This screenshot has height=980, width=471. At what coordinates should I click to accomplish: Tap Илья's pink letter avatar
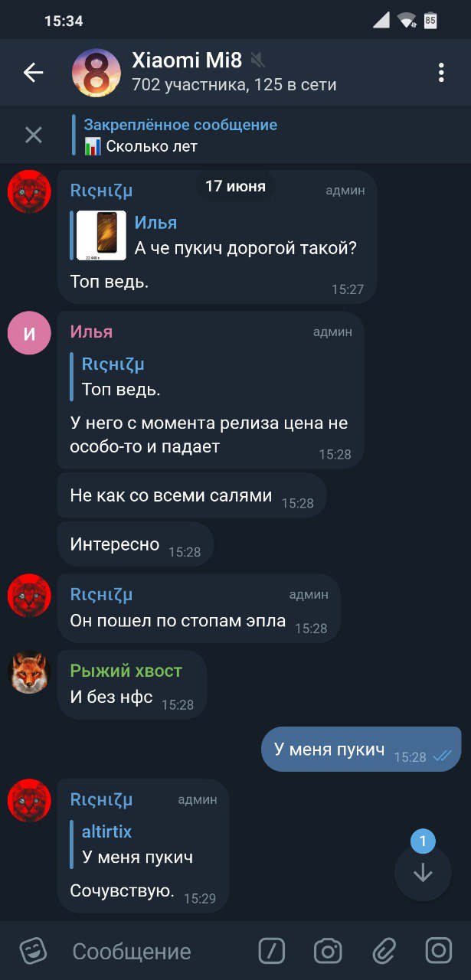[29, 332]
